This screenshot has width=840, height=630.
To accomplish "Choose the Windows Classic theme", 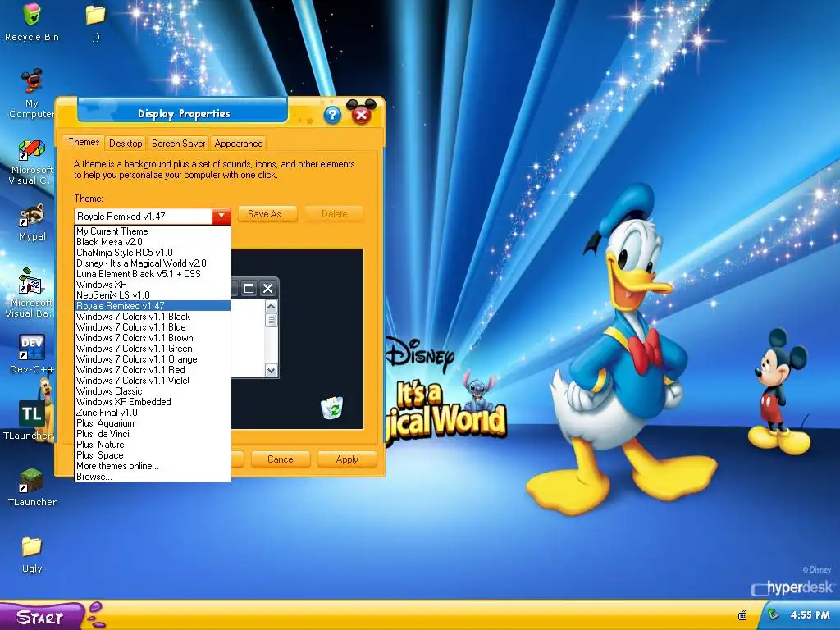I will 153,391.
